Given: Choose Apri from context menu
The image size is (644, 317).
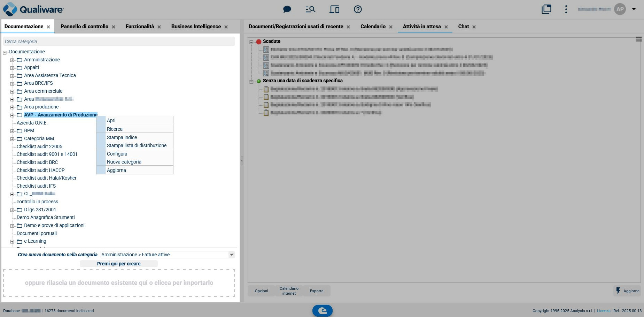Looking at the screenshot, I should click(135, 120).
